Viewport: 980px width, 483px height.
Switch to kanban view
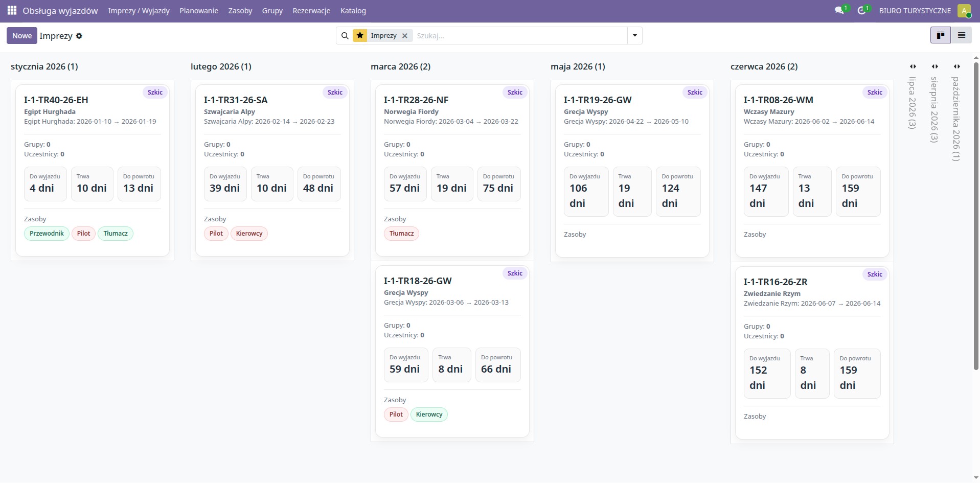click(x=940, y=35)
